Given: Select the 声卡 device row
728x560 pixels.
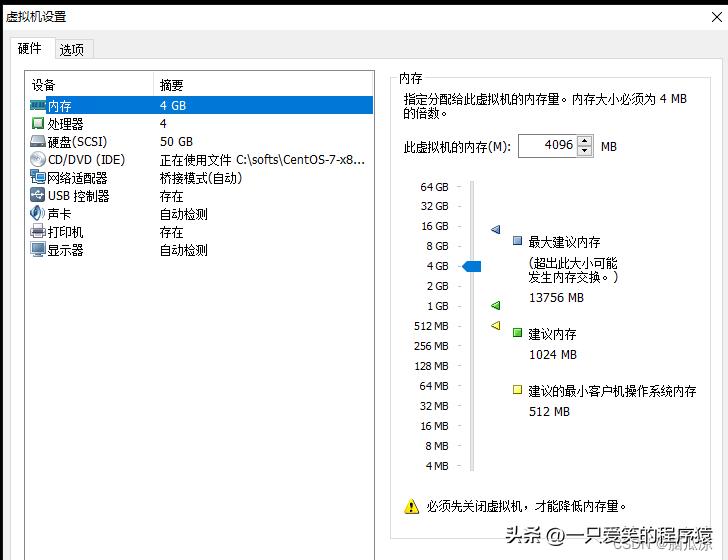Looking at the screenshot, I should point(201,214).
